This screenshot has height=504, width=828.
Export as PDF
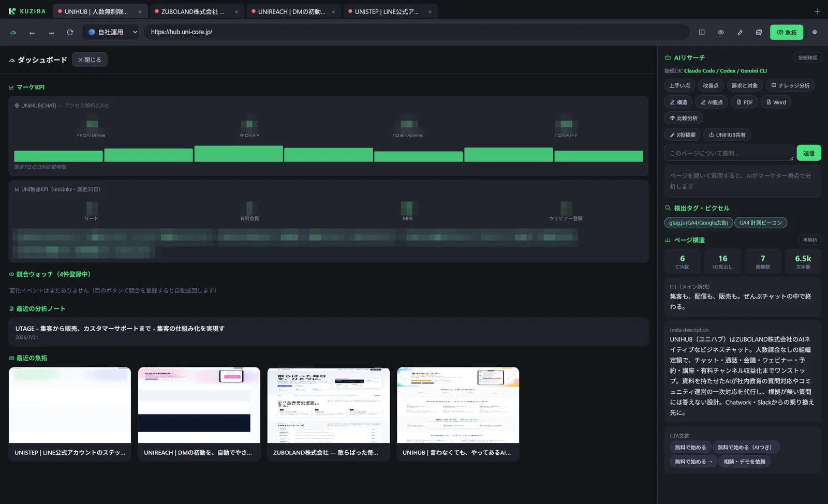coord(745,102)
